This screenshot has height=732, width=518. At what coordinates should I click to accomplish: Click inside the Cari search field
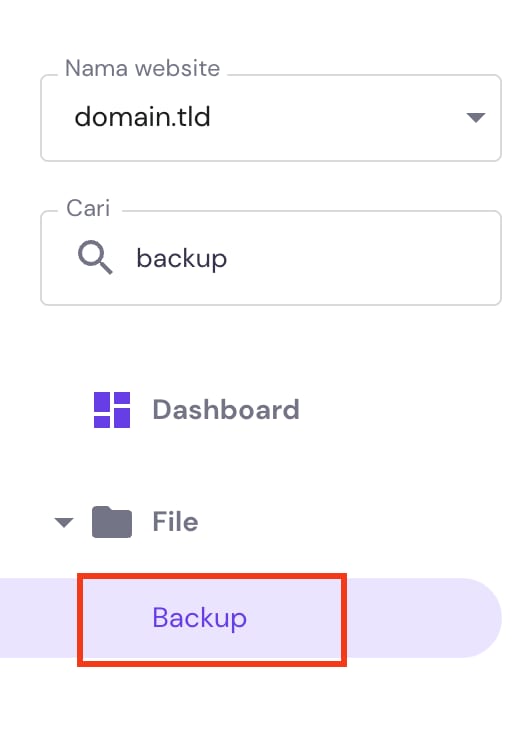(x=271, y=258)
